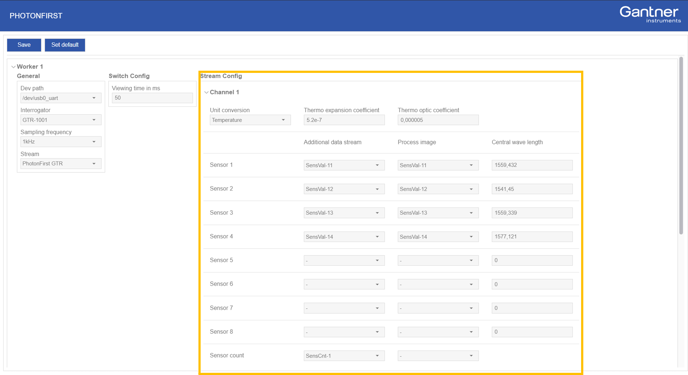Edit the Thermo expansion coefficient field
688x375 pixels.
click(344, 120)
